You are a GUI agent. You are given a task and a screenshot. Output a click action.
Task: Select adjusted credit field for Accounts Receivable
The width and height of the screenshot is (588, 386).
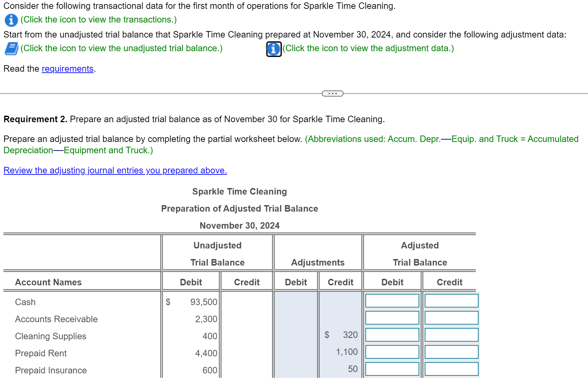(451, 317)
